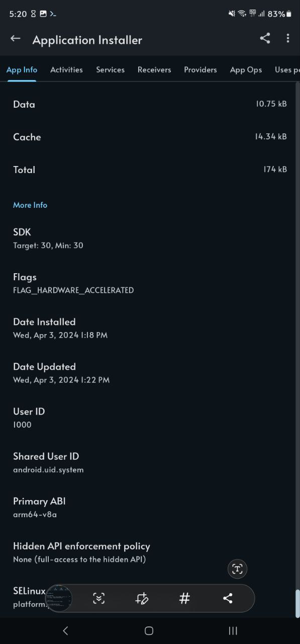Tap the back arrow icon

coord(16,39)
